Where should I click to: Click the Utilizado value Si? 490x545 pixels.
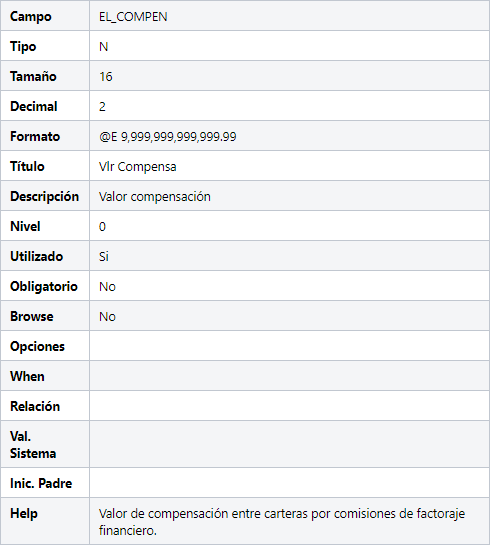pos(104,257)
